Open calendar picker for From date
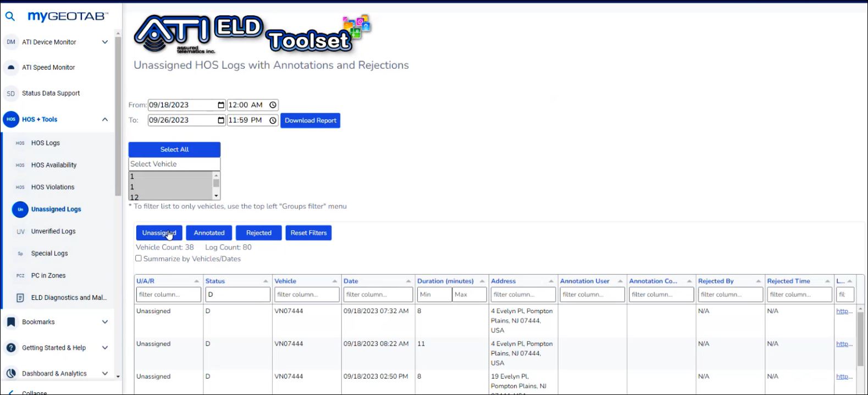The width and height of the screenshot is (868, 395). [221, 105]
